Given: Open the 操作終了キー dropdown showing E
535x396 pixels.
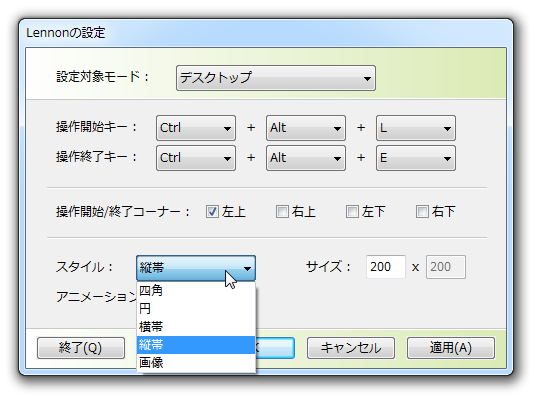Looking at the screenshot, I should (416, 158).
